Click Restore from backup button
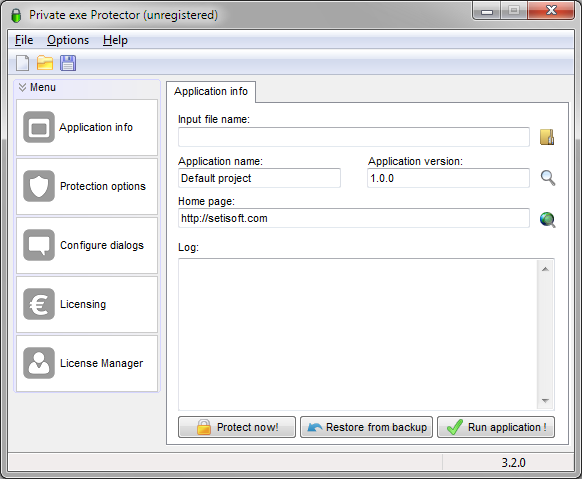Screen dimensions: 582x479 (x=366, y=427)
